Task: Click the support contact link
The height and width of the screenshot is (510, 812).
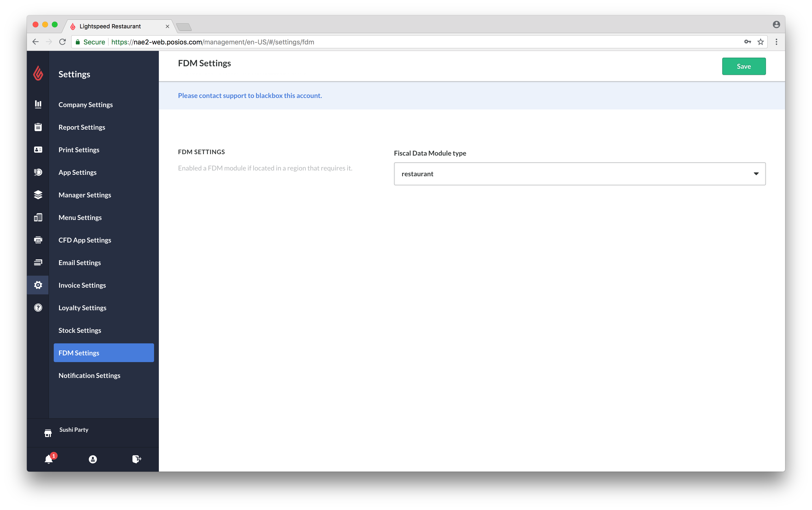Action: [x=250, y=95]
